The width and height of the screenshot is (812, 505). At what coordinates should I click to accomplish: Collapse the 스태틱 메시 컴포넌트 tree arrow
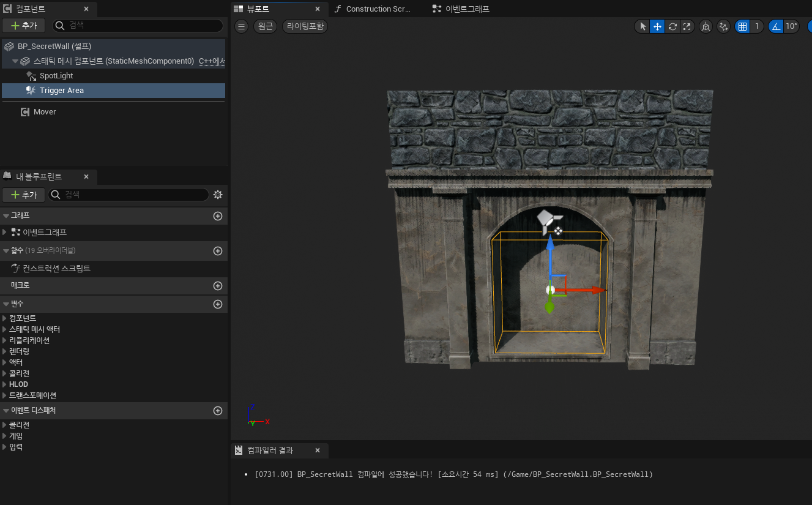(15, 61)
